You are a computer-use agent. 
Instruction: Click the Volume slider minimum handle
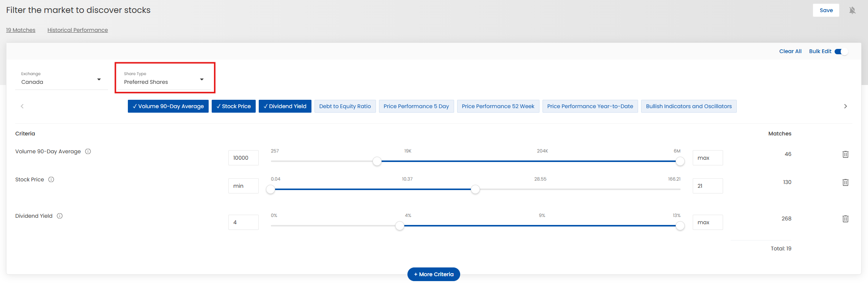point(377,161)
